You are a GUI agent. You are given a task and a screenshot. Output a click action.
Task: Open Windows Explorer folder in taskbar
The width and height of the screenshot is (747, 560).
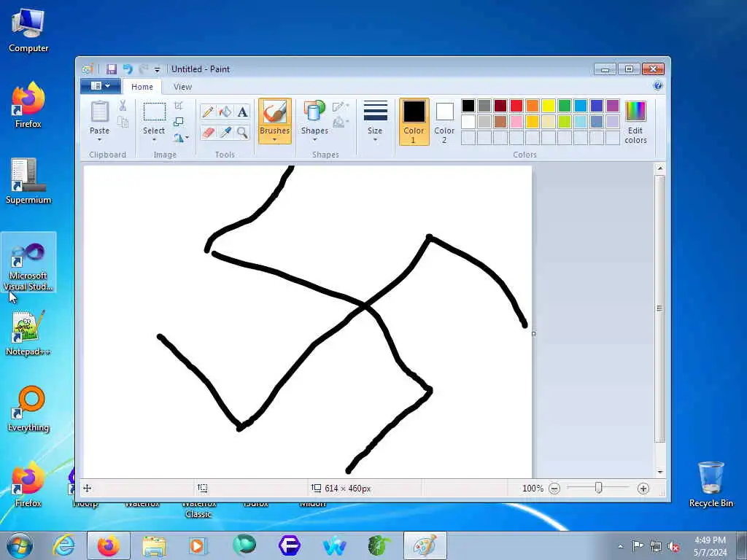pos(153,545)
